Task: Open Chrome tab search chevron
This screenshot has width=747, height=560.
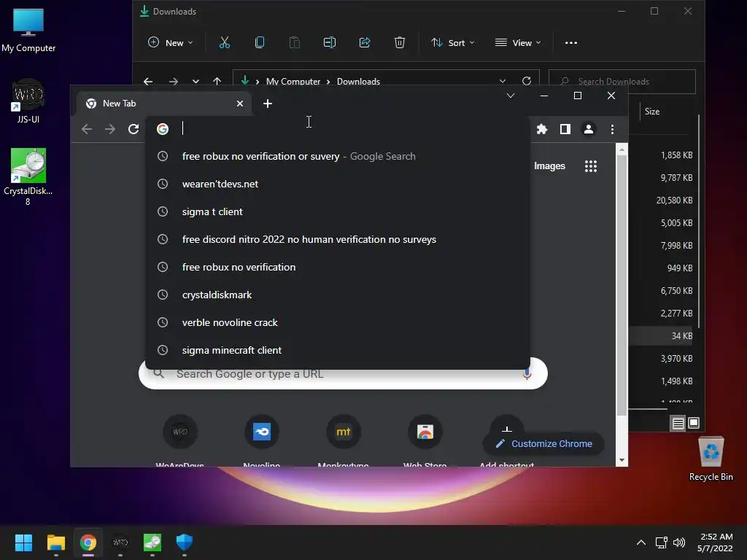Action: (510, 96)
